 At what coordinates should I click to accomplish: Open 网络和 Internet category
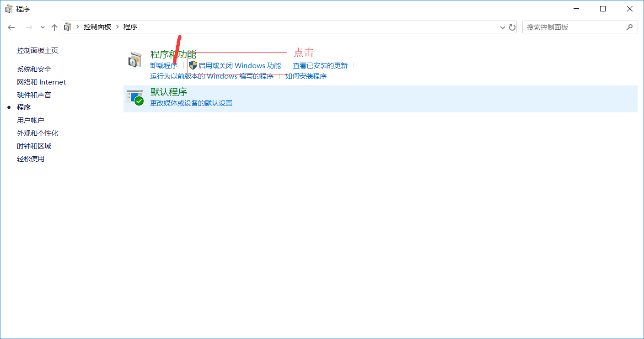(x=41, y=82)
